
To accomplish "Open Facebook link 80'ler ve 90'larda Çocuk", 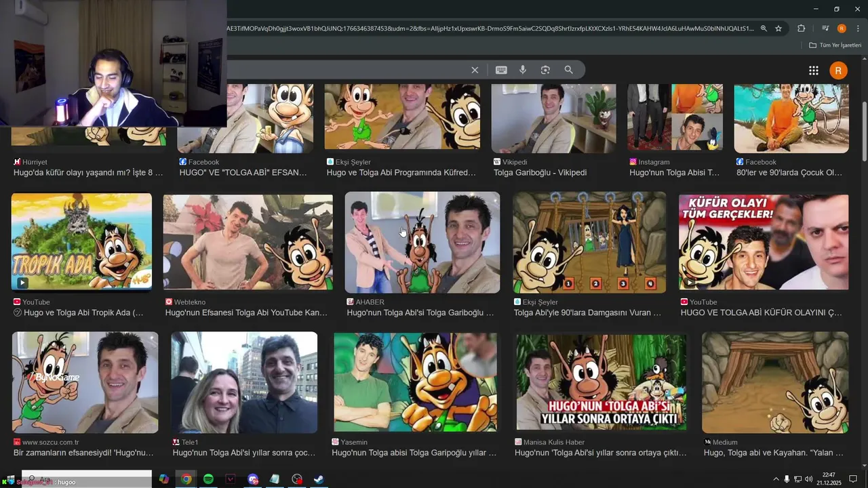I will click(789, 173).
